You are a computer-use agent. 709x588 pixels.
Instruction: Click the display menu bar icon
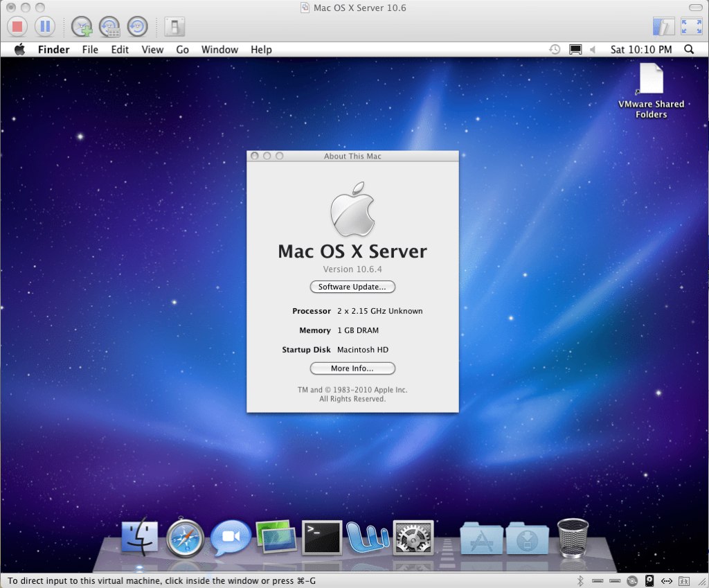[x=575, y=49]
